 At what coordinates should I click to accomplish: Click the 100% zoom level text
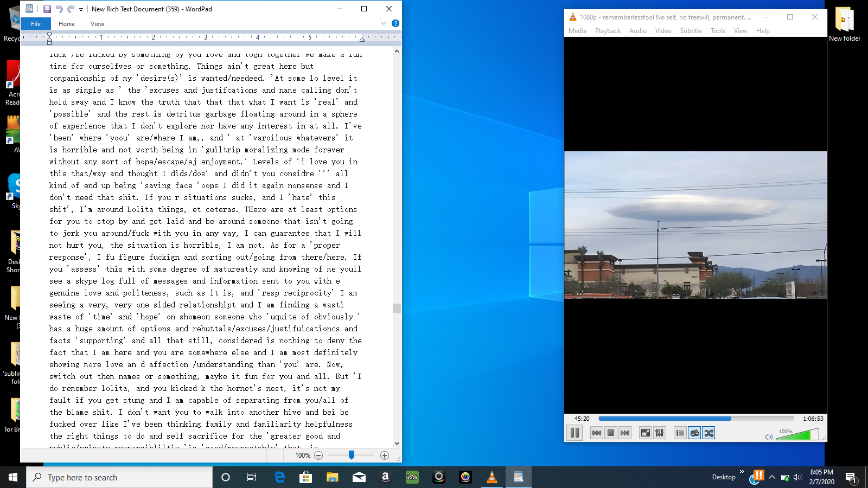coord(303,455)
